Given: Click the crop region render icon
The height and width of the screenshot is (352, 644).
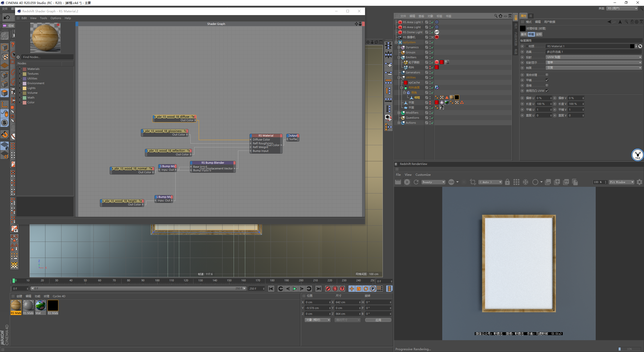Looking at the screenshot, I should click(x=473, y=182).
